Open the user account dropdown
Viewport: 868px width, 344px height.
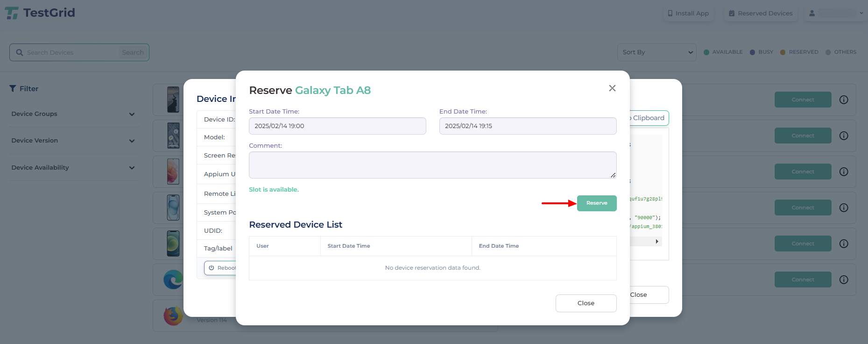coord(836,13)
